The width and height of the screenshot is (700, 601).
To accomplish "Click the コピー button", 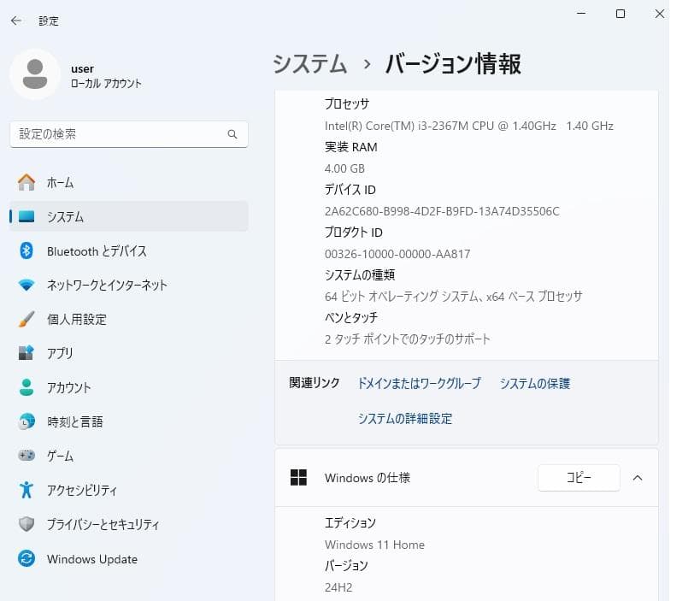I will coord(578,477).
